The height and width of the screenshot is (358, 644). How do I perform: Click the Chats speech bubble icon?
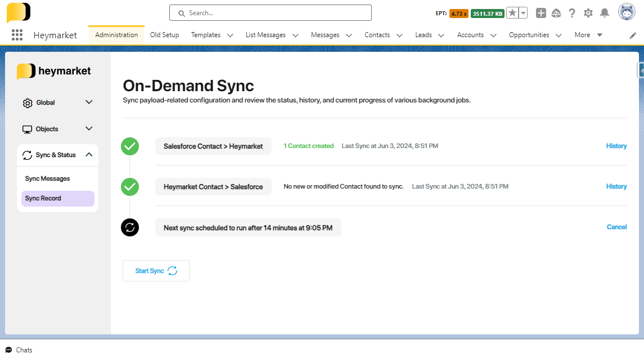coord(8,350)
